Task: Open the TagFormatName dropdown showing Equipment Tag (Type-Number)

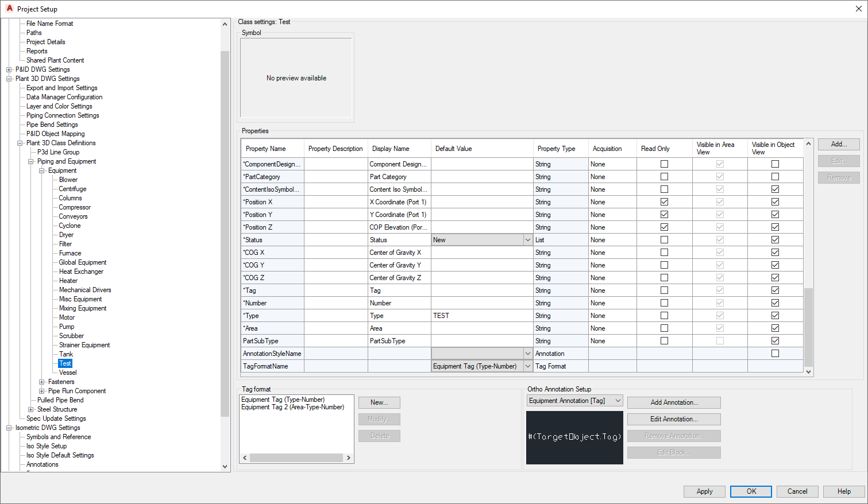Action: pos(527,366)
